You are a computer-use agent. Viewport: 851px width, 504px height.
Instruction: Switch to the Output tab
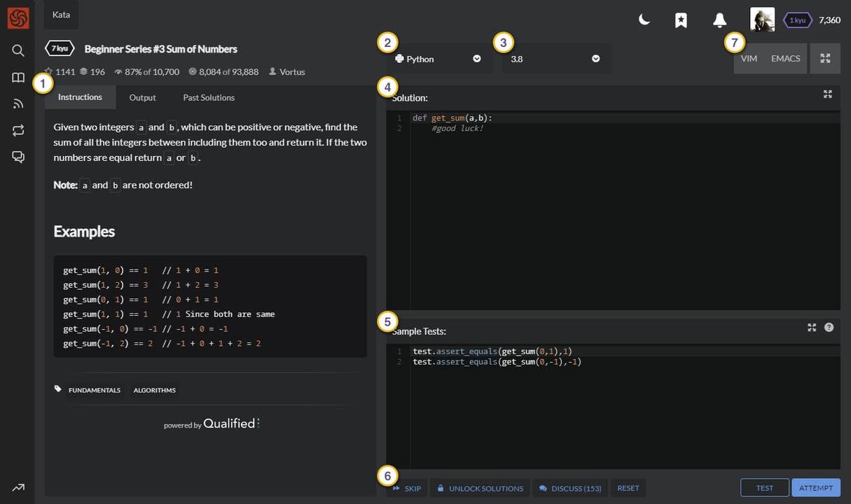142,97
